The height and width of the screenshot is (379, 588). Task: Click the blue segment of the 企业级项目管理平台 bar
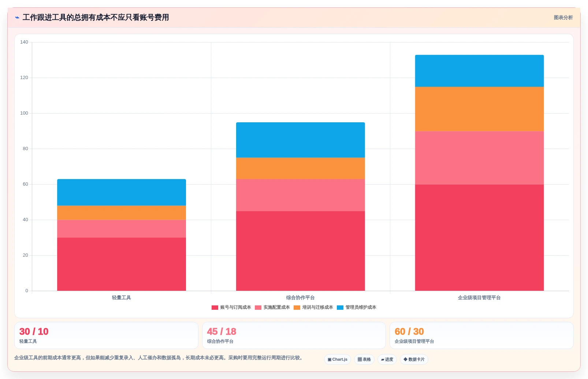pyautogui.click(x=479, y=71)
